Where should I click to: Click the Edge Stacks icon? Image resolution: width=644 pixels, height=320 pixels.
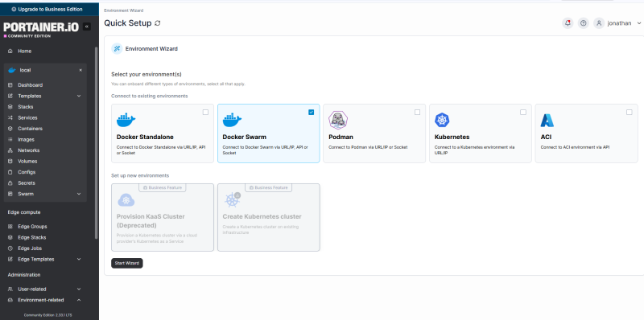pos(10,237)
